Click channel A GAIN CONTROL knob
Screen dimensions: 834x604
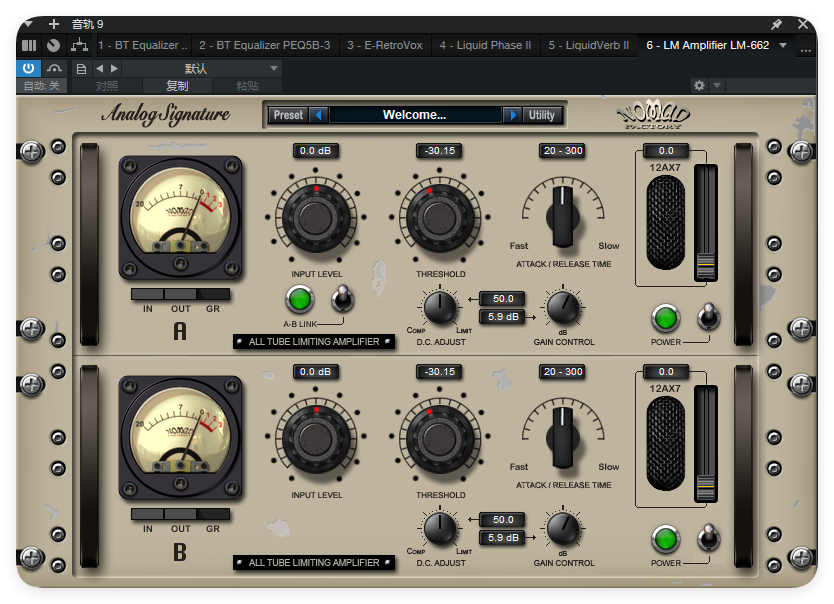(x=563, y=308)
